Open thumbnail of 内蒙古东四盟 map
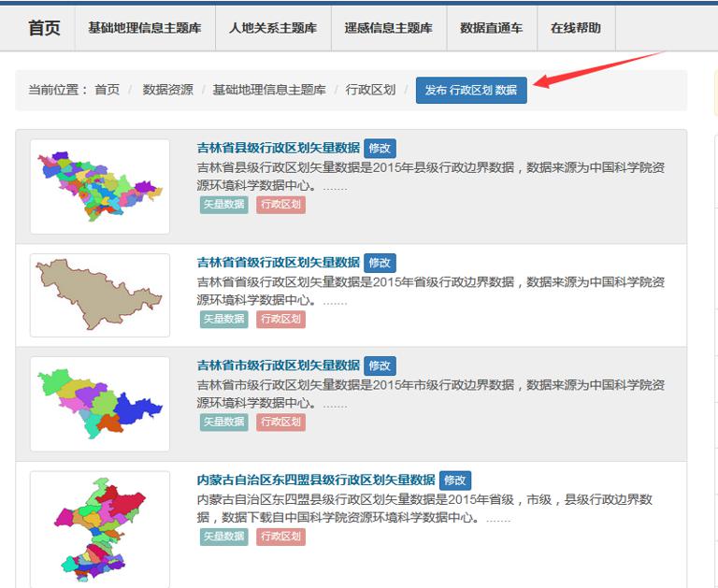This screenshot has width=718, height=588. coord(100,529)
